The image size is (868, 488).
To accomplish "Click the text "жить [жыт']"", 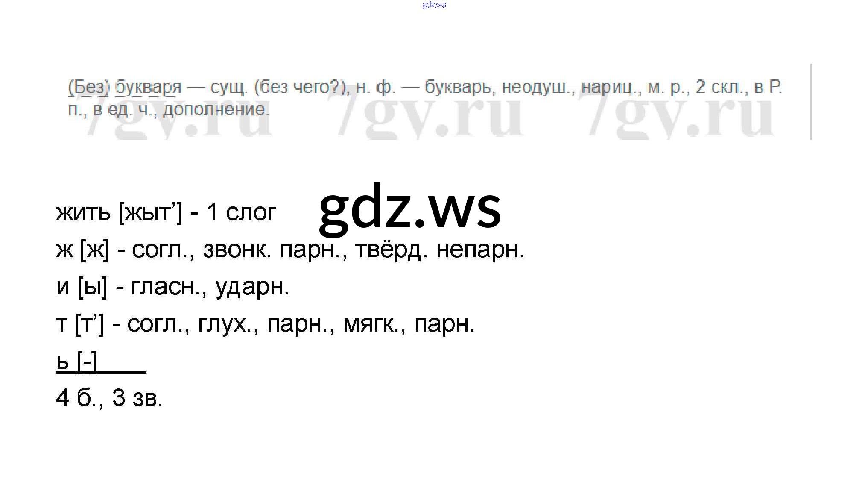I will click(x=119, y=212).
